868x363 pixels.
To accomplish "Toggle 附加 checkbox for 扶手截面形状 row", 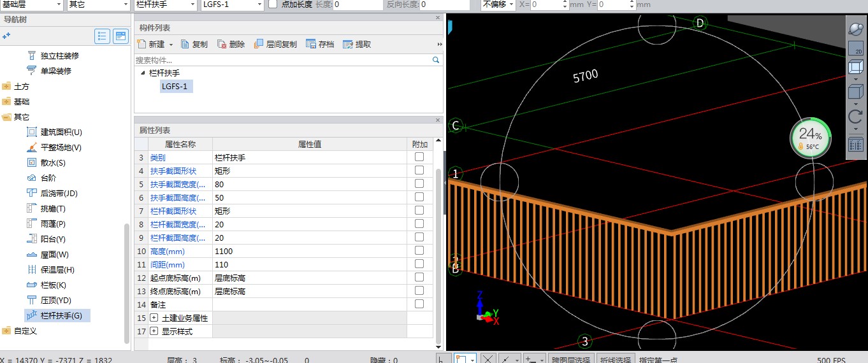I will click(419, 170).
